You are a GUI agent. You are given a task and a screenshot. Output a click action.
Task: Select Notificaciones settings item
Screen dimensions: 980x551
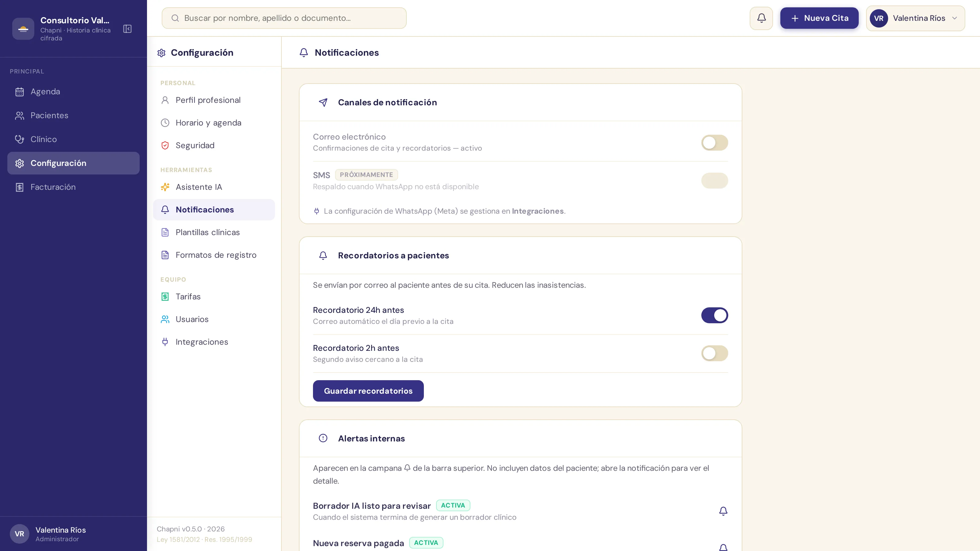tap(214, 209)
